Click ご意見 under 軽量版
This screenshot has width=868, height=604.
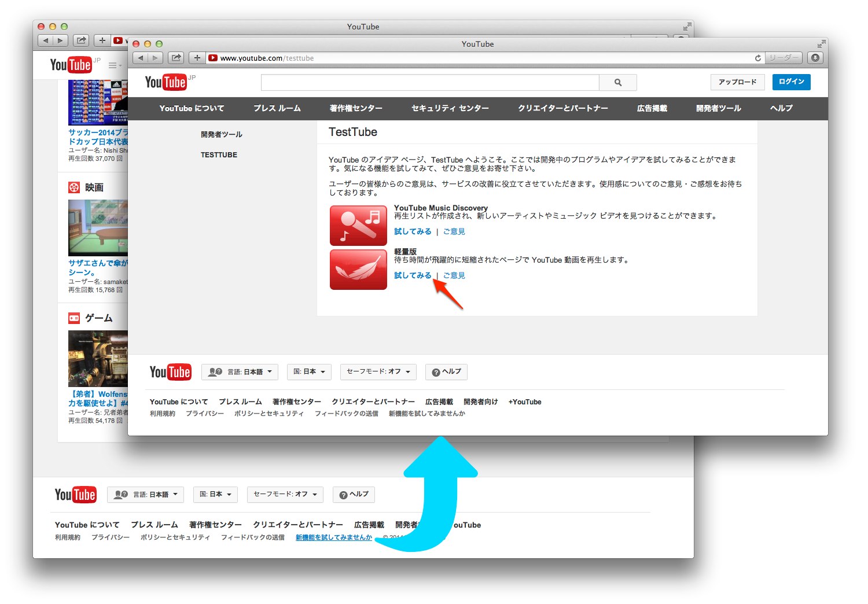click(x=454, y=275)
